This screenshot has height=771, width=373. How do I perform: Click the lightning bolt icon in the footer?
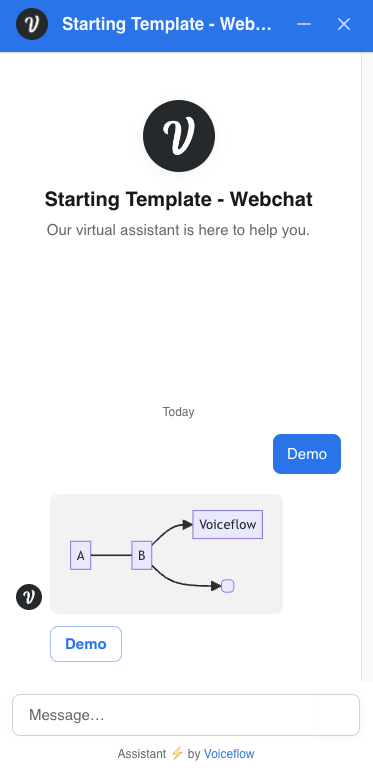pyautogui.click(x=177, y=753)
